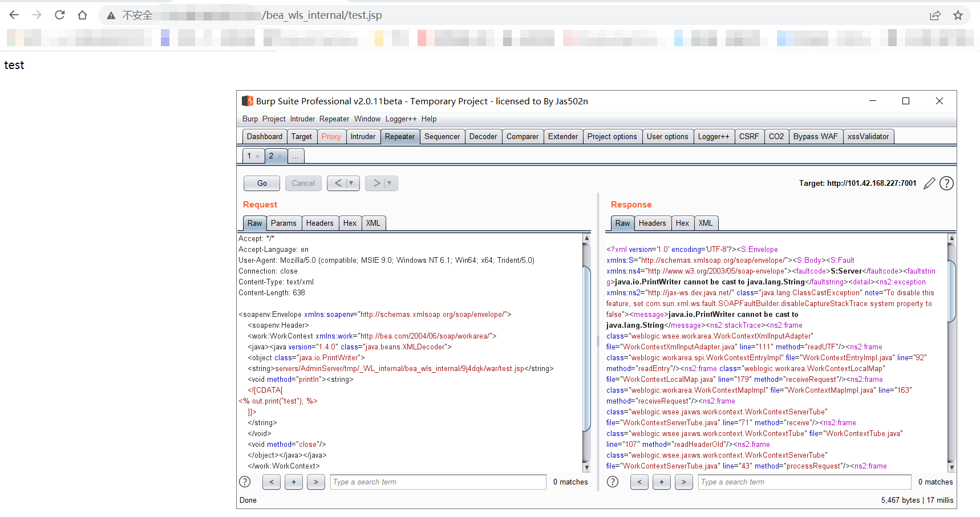Switch to the Sequencer tab
980x517 pixels.
tap(442, 136)
